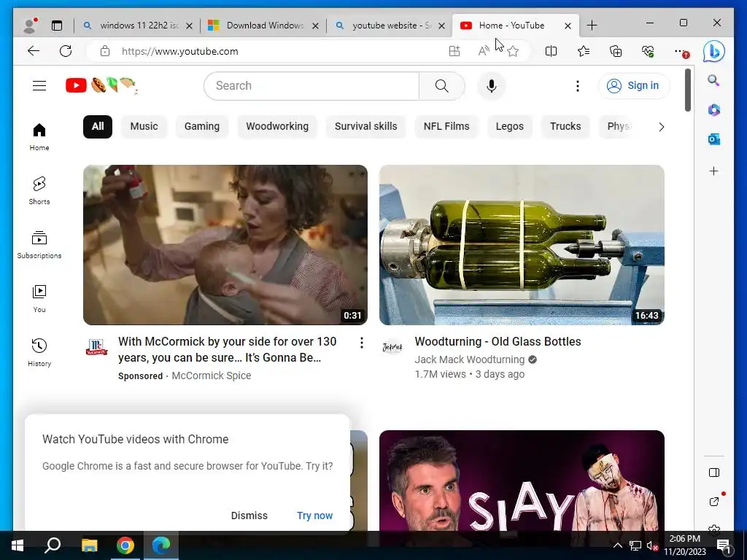Click the search magnifier button
Image resolution: width=747 pixels, height=560 pixels.
441,86
